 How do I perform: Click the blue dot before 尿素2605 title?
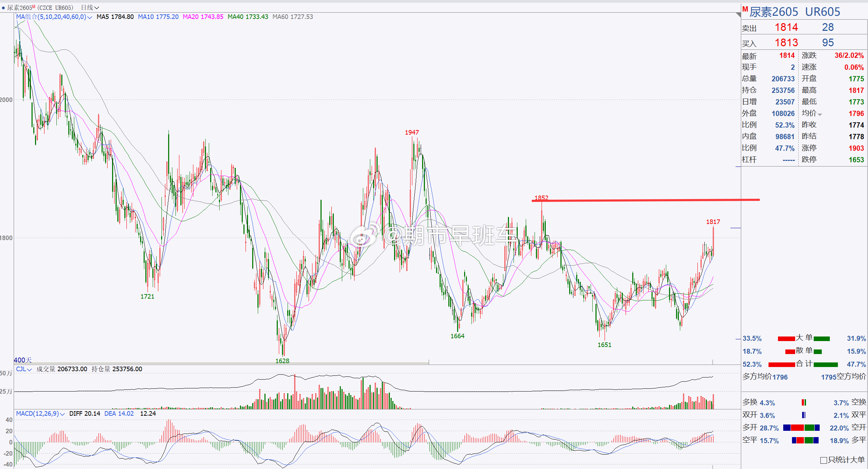[x=3, y=8]
